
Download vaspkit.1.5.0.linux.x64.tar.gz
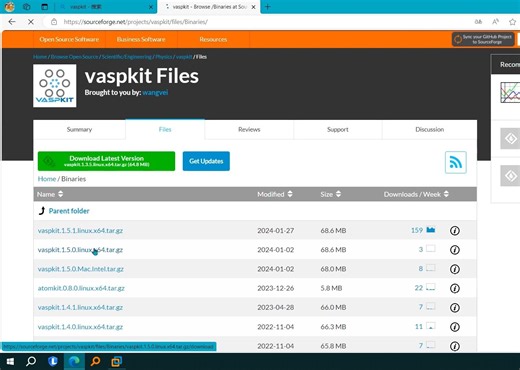tap(80, 250)
